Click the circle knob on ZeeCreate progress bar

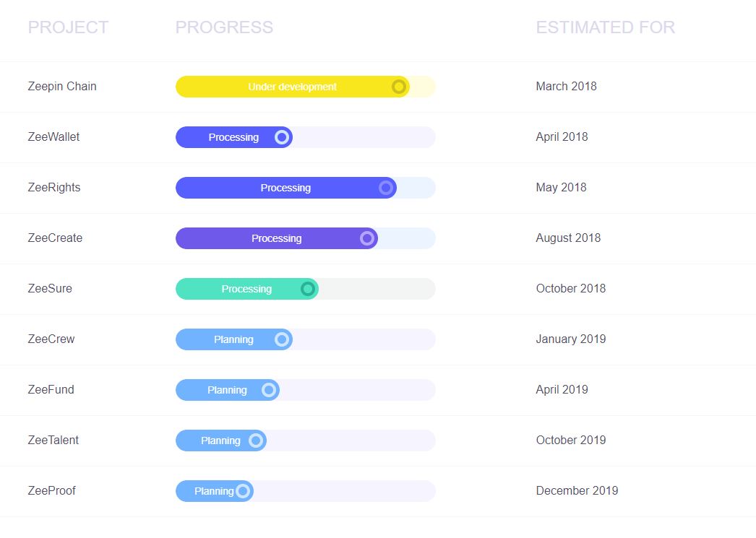click(x=367, y=238)
